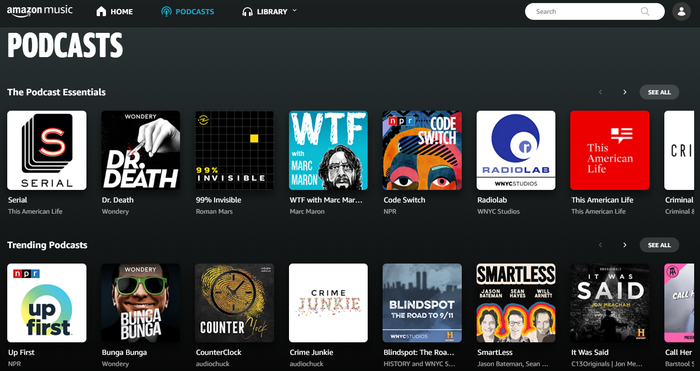700x371 pixels.
Task: See all Trending Podcasts
Action: (x=659, y=245)
